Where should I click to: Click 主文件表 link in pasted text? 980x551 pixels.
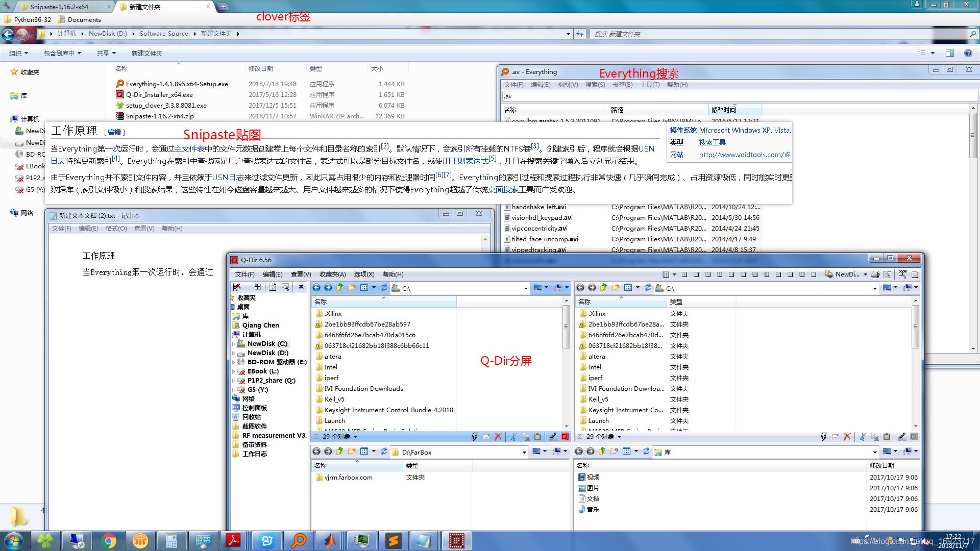click(x=189, y=149)
